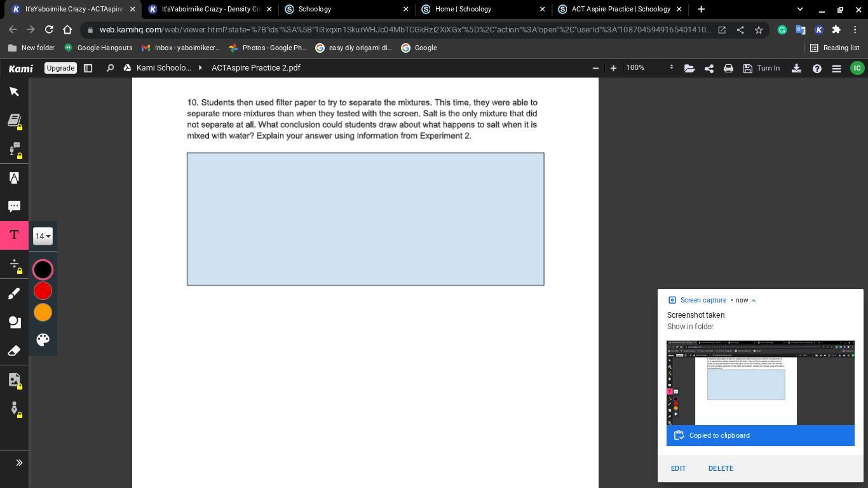Reload the current page
868x488 pixels.
point(49,30)
